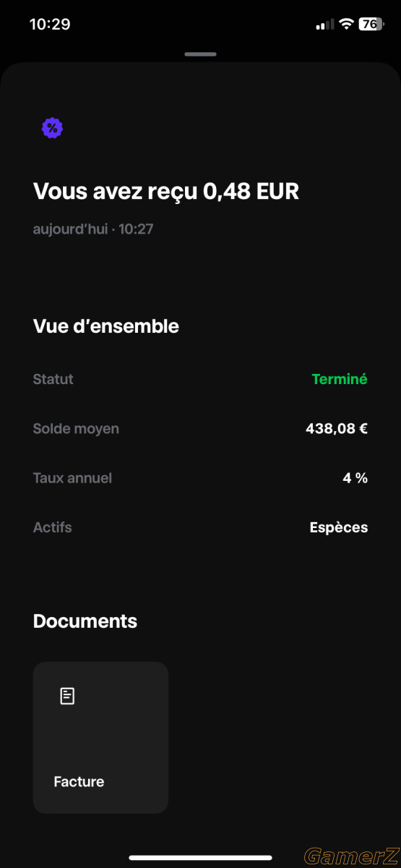
Task: Tap the Taux annuel row label
Action: 72,478
